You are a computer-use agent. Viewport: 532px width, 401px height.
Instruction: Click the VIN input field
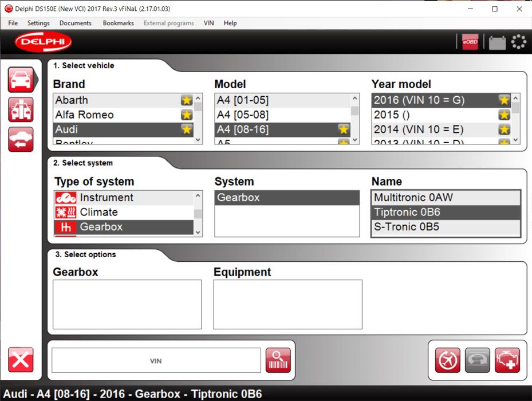pyautogui.click(x=156, y=360)
